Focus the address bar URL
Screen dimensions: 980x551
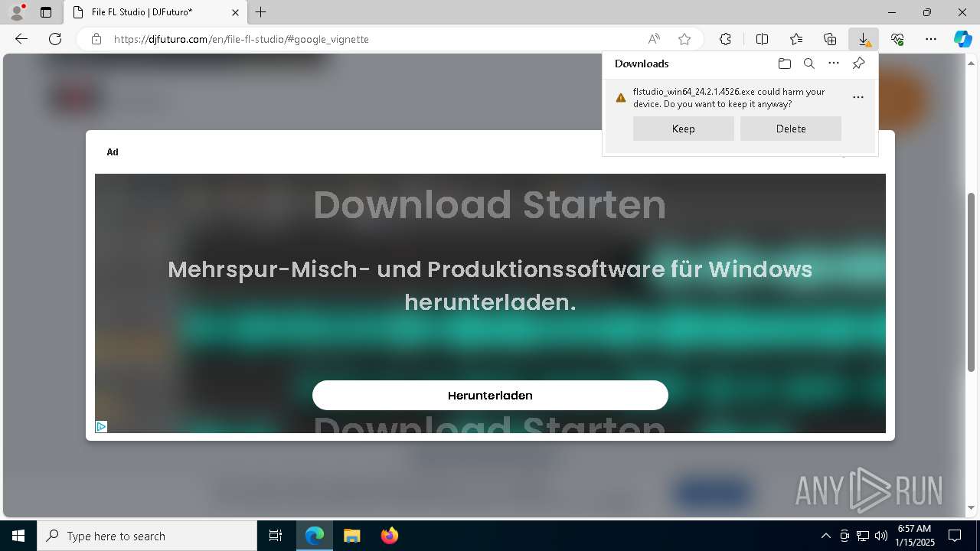coord(241,39)
